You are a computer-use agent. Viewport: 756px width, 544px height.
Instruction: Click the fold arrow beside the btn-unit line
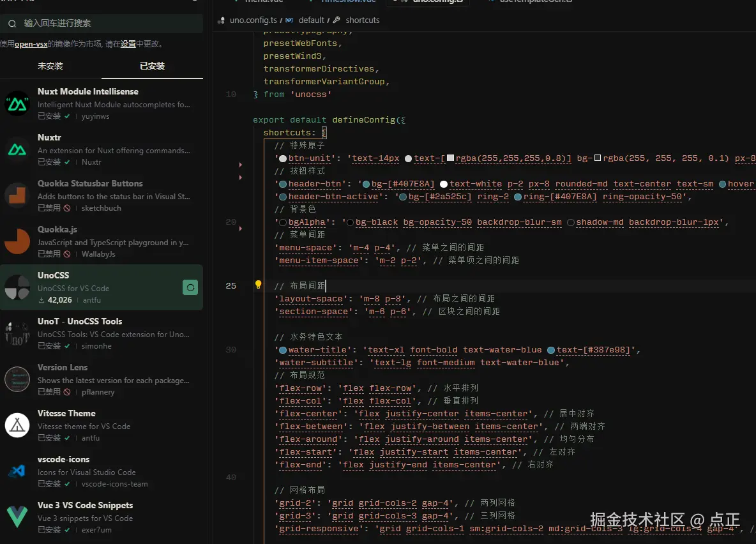tap(241, 165)
